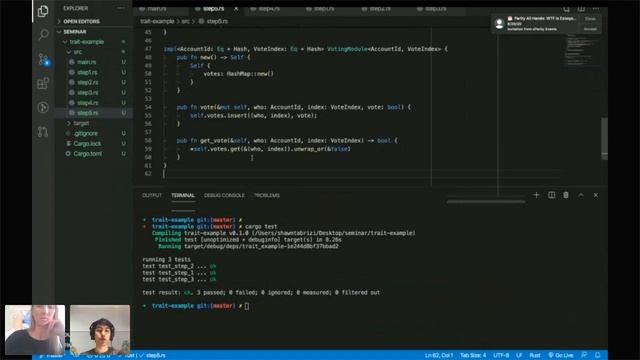This screenshot has height=360, width=640.
Task: Click the editor vertical scrollbar thumb
Action: click(604, 138)
